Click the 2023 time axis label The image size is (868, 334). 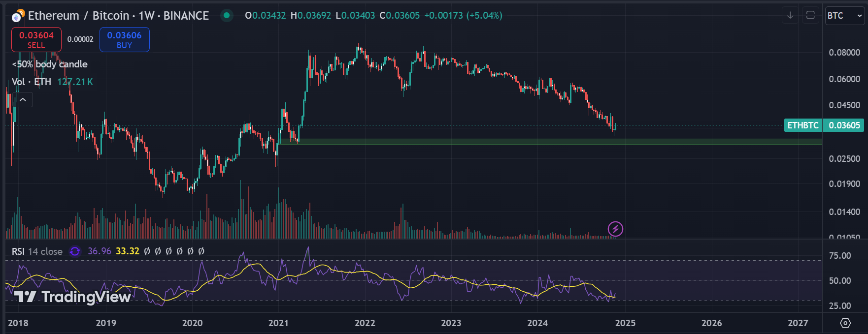pyautogui.click(x=451, y=323)
